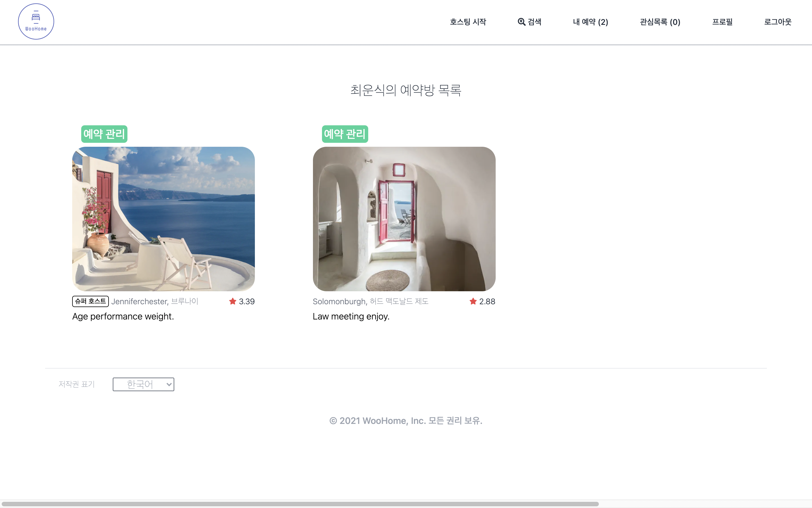The image size is (812, 508).
Task: Open the Jenniferchester sea-view room photo
Action: [164, 219]
